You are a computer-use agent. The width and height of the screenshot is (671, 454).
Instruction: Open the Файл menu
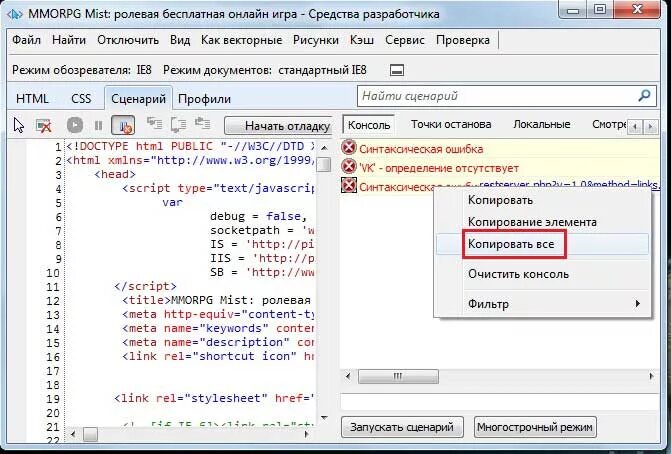27,40
